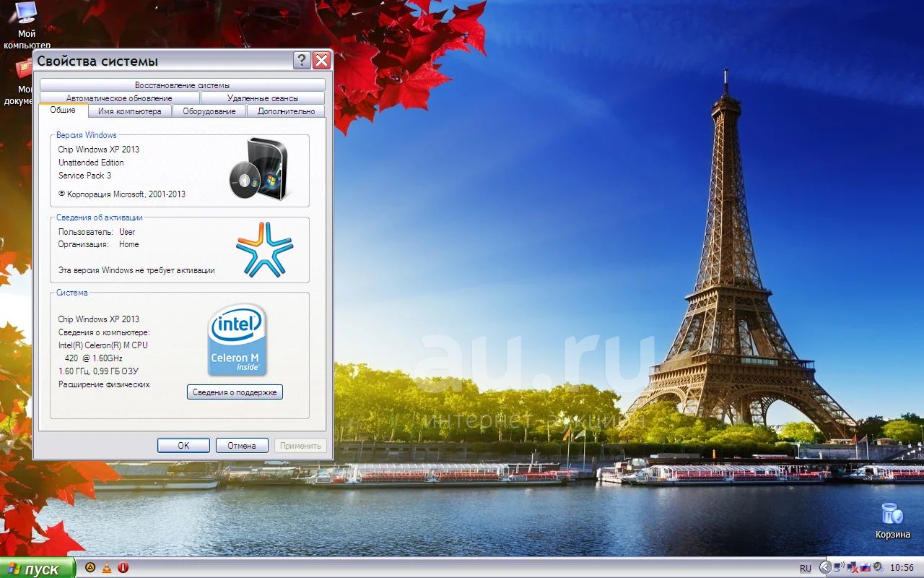Click the Service Pack 3 text

(x=84, y=176)
